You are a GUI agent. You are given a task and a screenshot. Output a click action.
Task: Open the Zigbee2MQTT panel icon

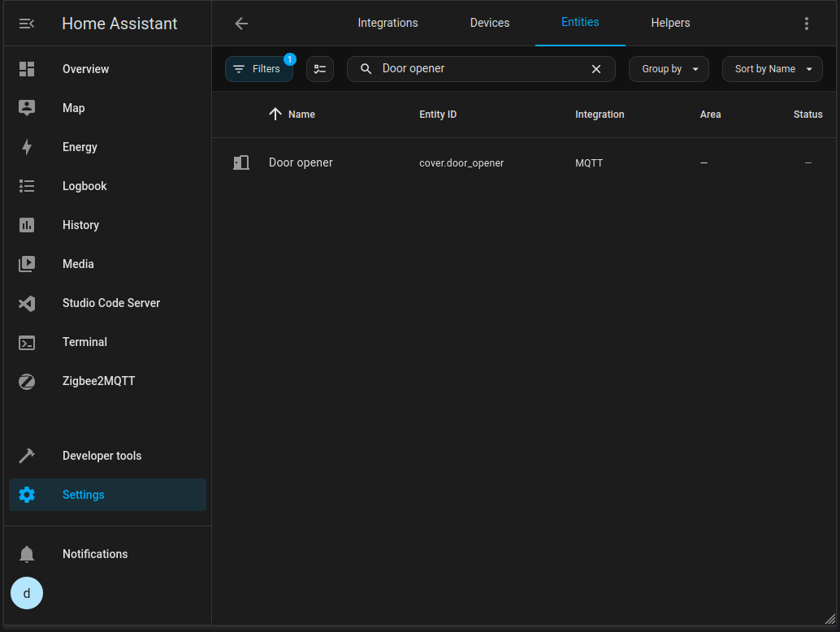click(27, 381)
